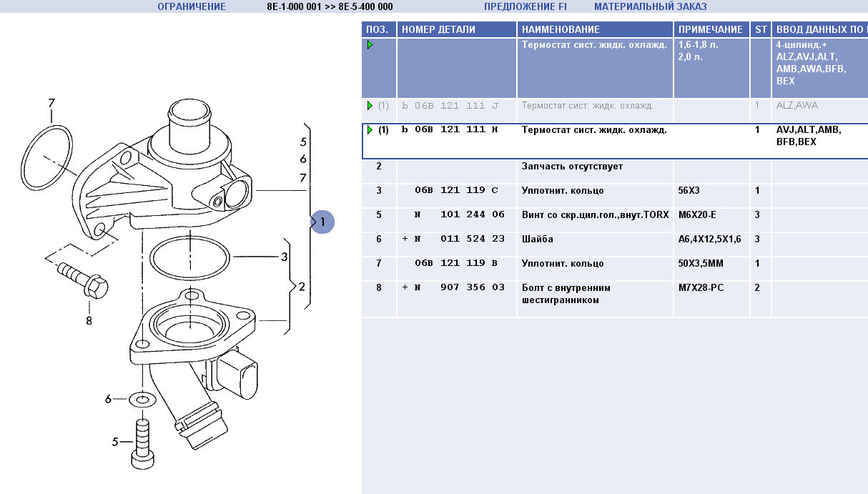The image size is (868, 494).
Task: Click the ПРИМЕЧАНИЕ column header
Action: [710, 29]
